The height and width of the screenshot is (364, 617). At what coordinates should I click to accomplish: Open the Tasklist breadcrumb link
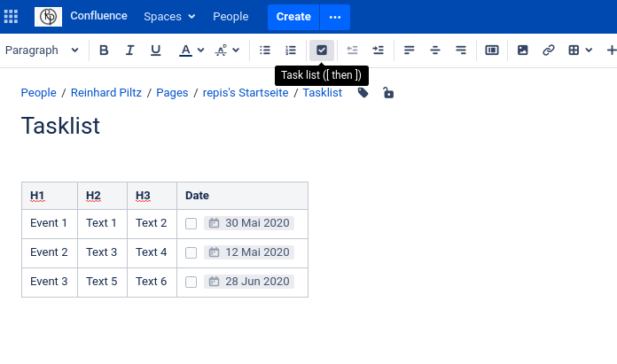323,93
